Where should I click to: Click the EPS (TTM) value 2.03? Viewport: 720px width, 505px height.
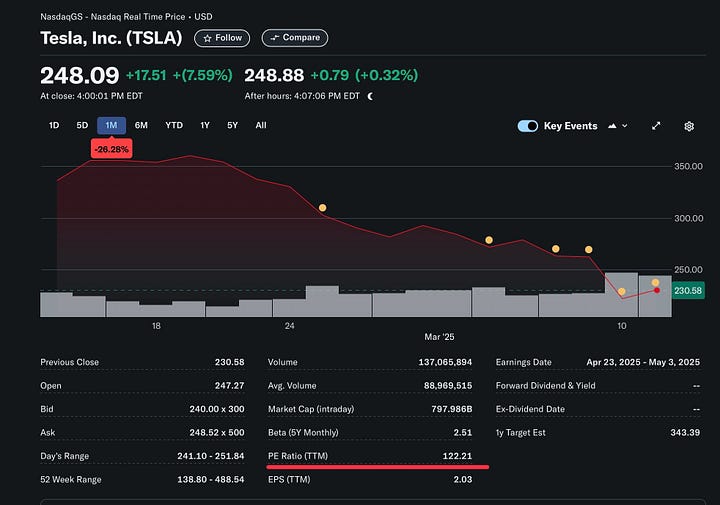[463, 479]
